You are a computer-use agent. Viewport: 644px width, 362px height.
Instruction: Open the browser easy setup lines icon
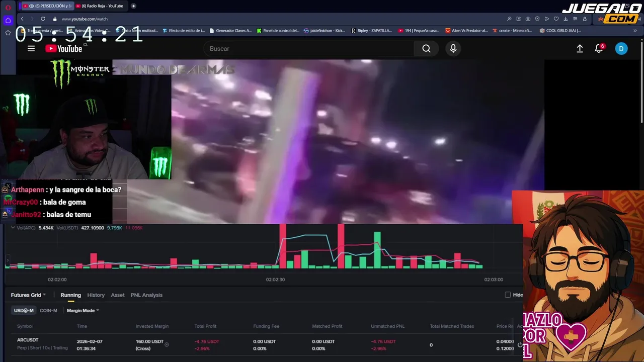pyautogui.click(x=575, y=19)
